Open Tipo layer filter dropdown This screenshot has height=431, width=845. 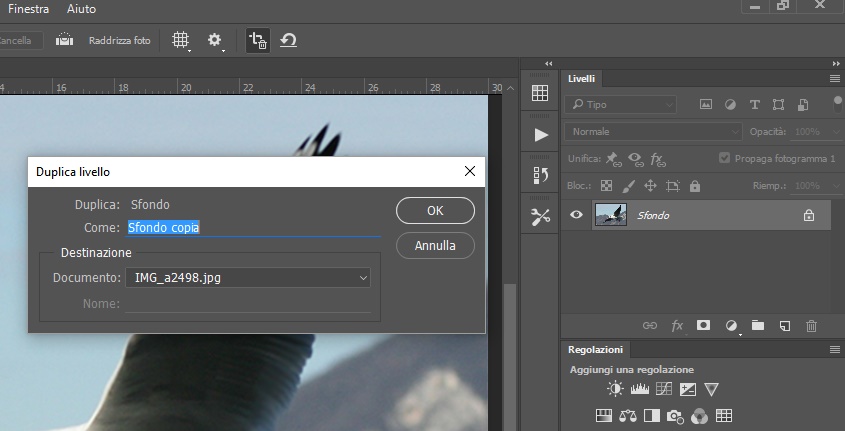click(620, 105)
